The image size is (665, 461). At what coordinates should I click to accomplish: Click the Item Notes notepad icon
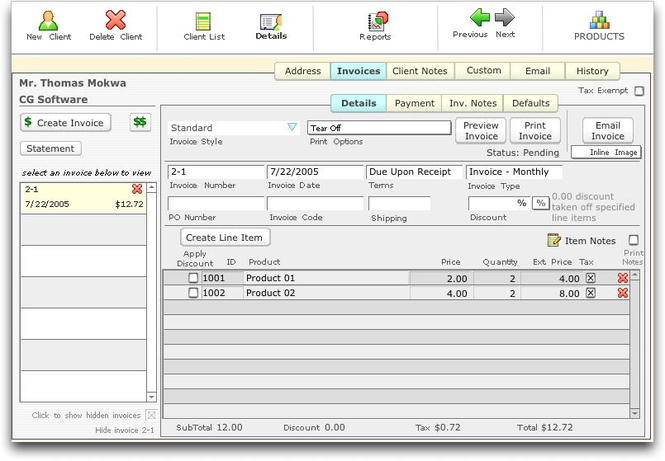coord(553,240)
